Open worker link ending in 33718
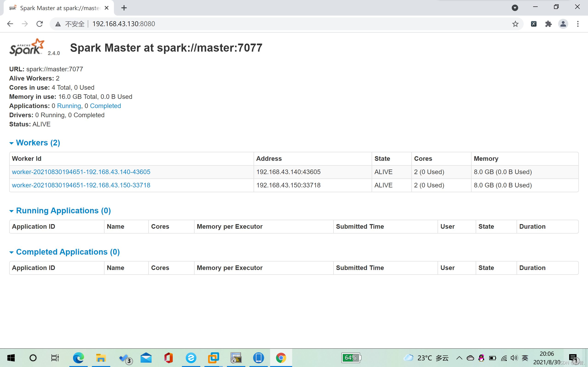This screenshot has width=588, height=367. [81, 185]
